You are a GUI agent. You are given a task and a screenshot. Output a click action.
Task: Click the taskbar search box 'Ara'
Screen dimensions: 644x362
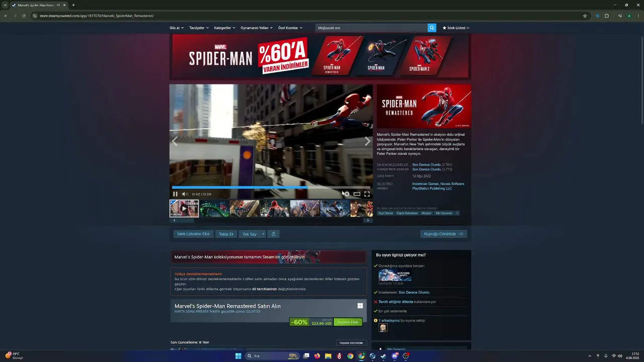click(272, 356)
